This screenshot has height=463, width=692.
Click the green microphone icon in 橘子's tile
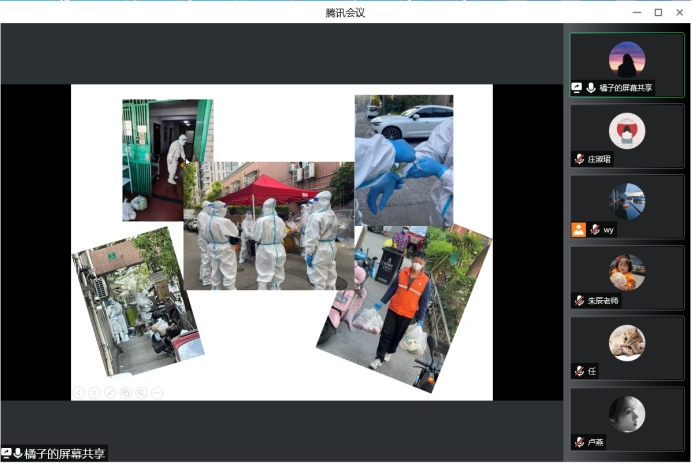[591, 88]
